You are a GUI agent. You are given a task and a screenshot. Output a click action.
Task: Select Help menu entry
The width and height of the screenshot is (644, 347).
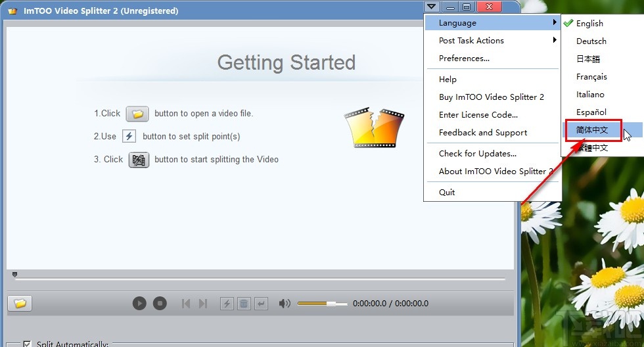pos(492,80)
